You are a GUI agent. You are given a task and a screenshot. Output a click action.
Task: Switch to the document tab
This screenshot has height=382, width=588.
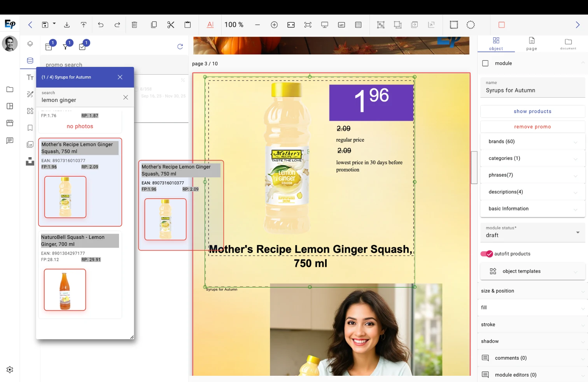pos(568,44)
